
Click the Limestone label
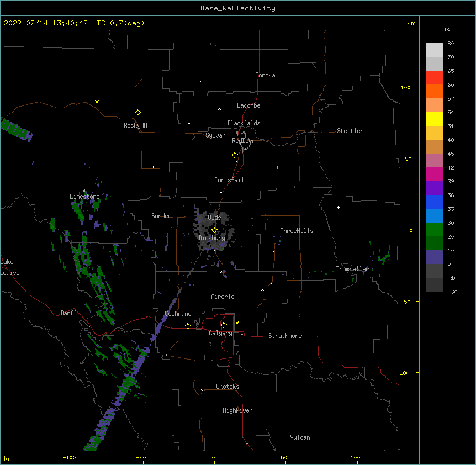84,197
